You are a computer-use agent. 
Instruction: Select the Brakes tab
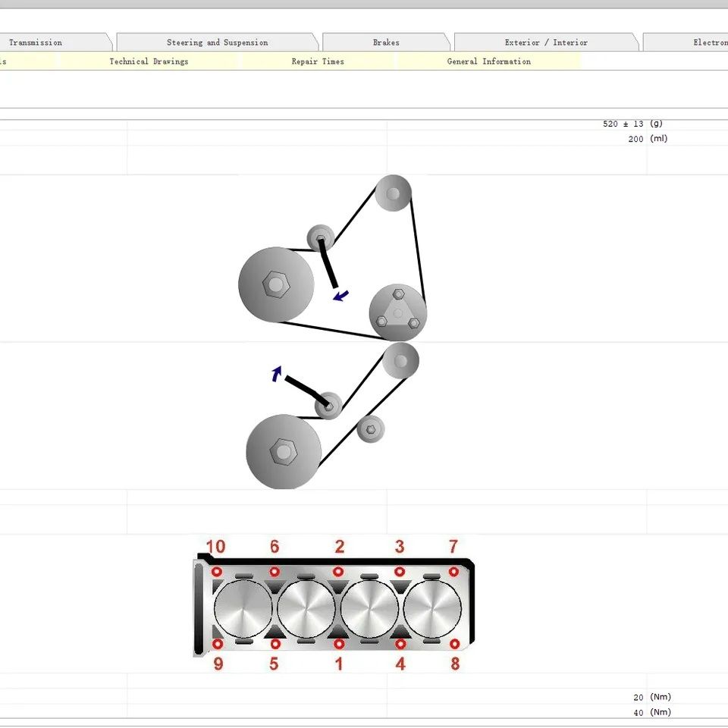386,42
